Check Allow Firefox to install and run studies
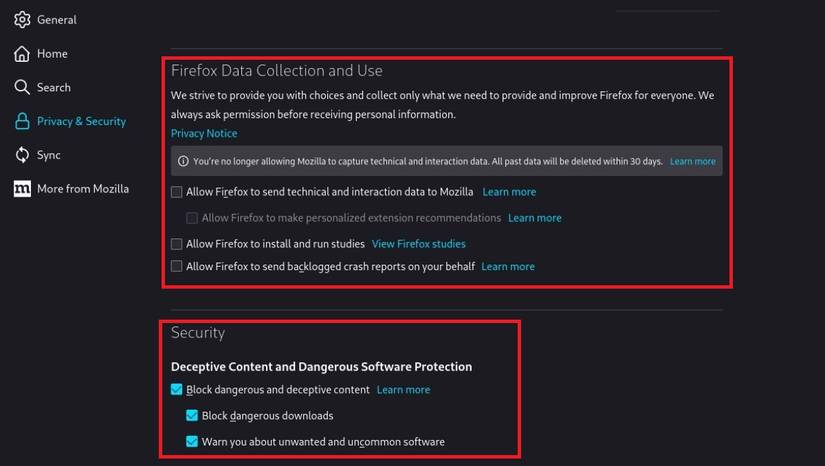 pos(177,244)
